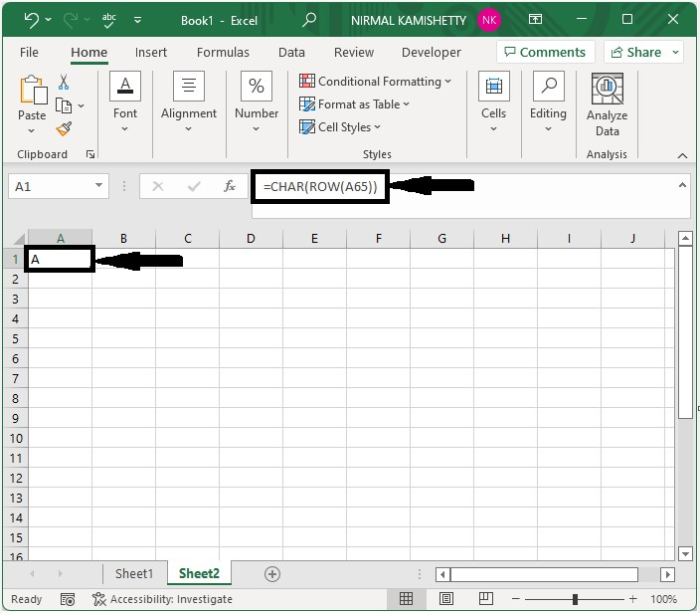Expand the Paste options arrow

point(31,131)
